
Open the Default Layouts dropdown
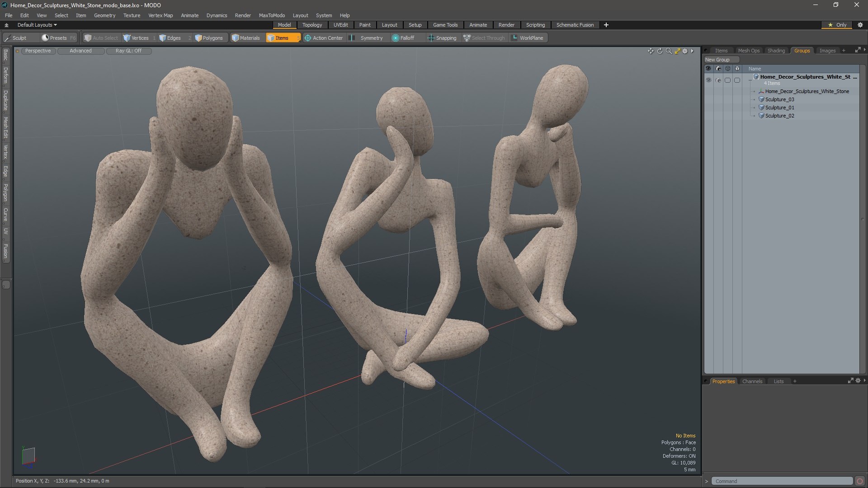pos(37,25)
